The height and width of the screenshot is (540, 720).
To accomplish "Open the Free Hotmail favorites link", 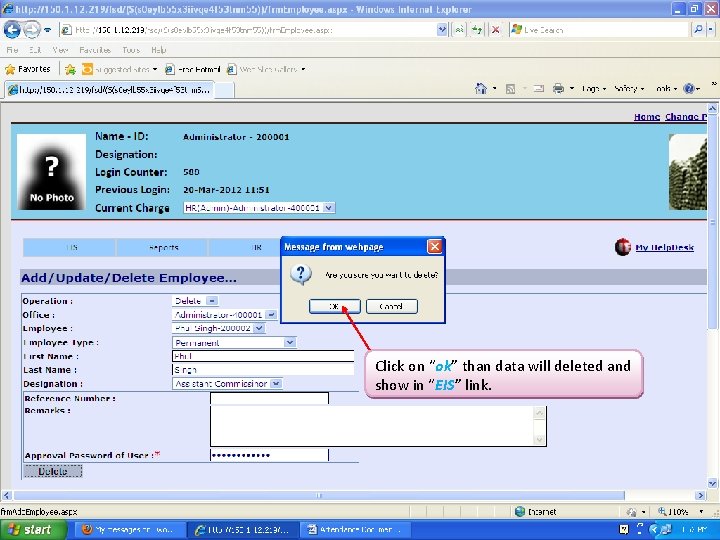I will tap(193, 69).
